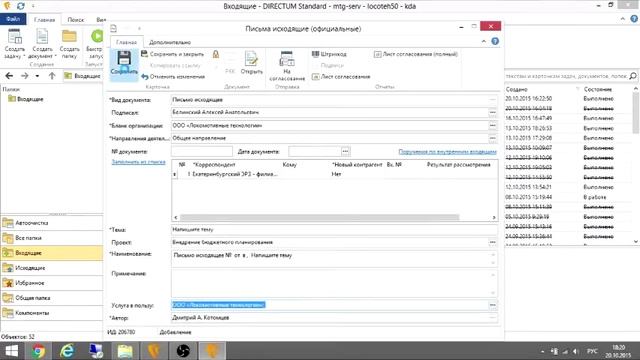This screenshot has width=640, height=360.
Task: Click the help icon in the letter window
Action: coord(495,41)
